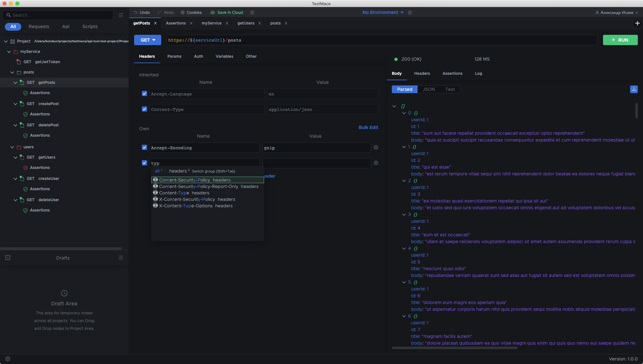Open sidebar search hamburger menu

pos(121,15)
